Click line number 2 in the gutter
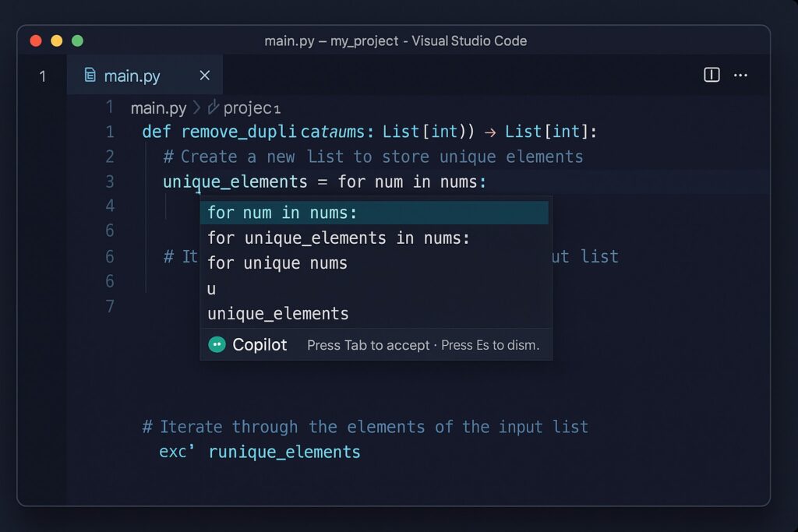The image size is (798, 532). point(109,157)
